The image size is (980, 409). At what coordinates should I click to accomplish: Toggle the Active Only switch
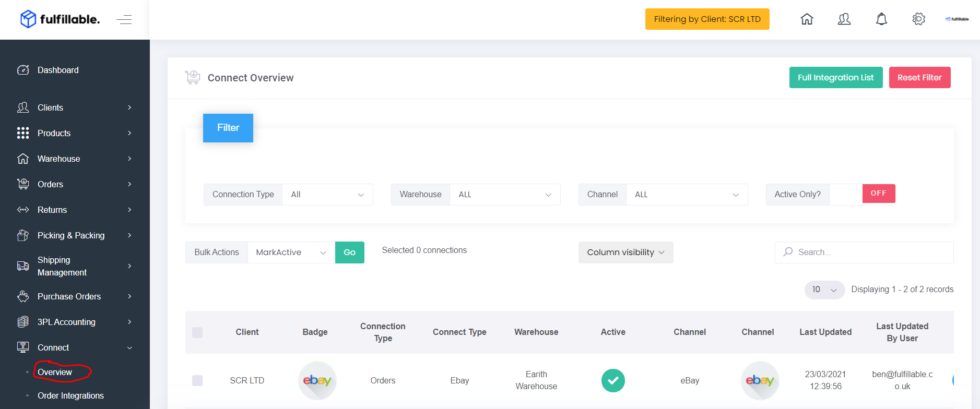click(x=863, y=194)
